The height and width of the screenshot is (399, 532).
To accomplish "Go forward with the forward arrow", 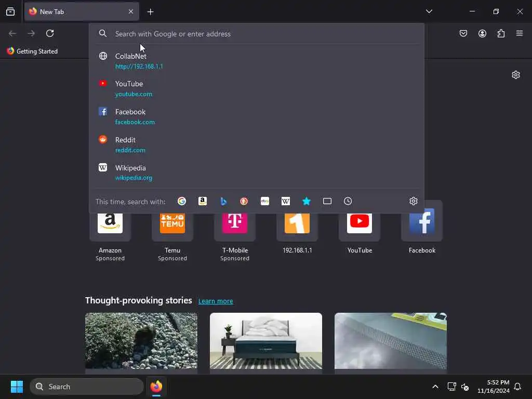I will [x=31, y=33].
